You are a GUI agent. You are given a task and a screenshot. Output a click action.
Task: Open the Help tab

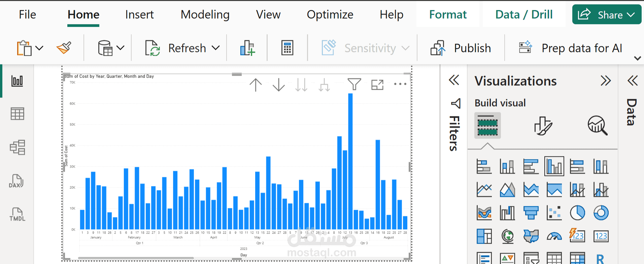[x=392, y=14]
